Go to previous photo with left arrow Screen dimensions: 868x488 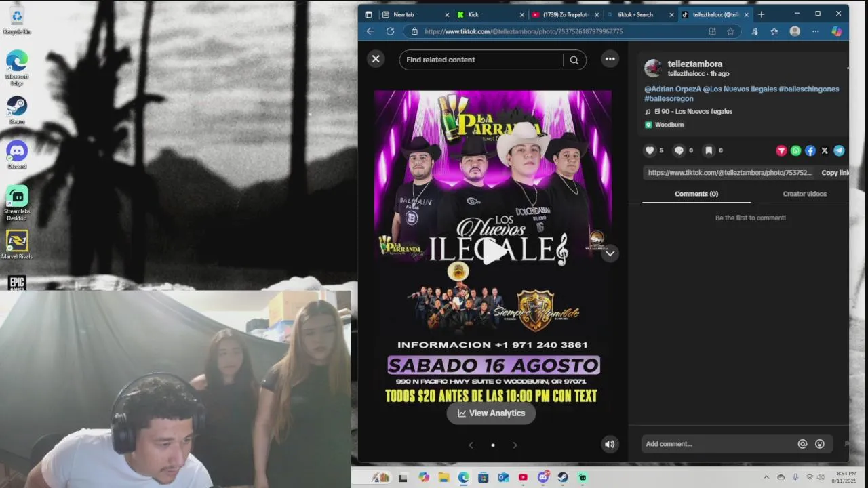click(471, 445)
